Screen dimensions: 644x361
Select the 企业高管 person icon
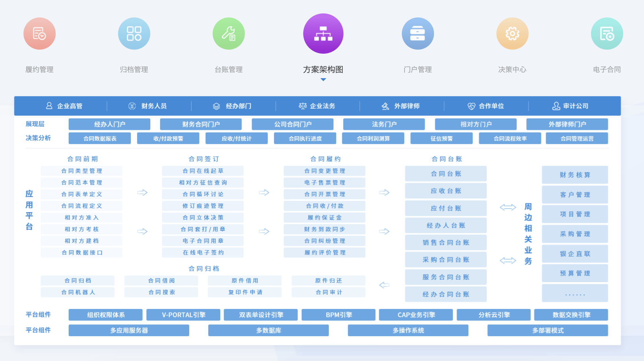tap(49, 106)
